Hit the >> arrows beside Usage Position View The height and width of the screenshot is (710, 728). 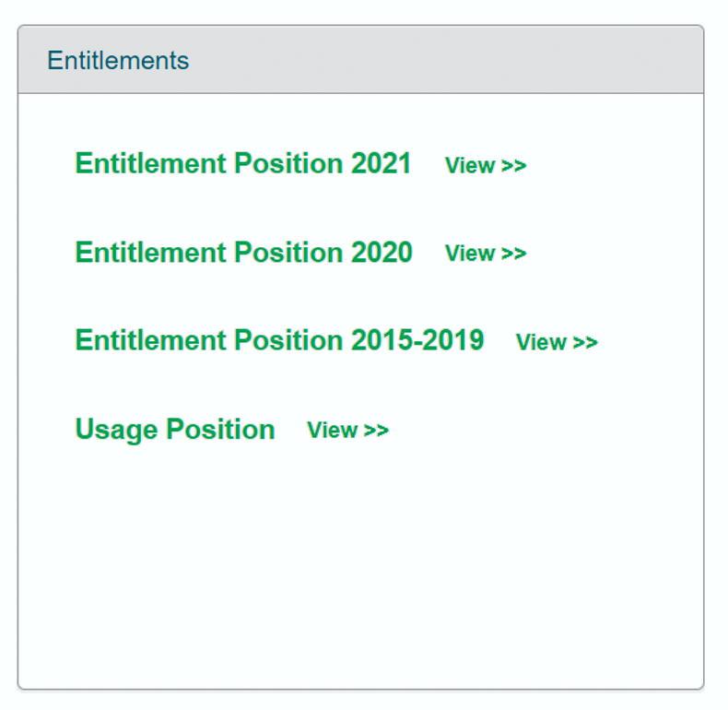377,431
